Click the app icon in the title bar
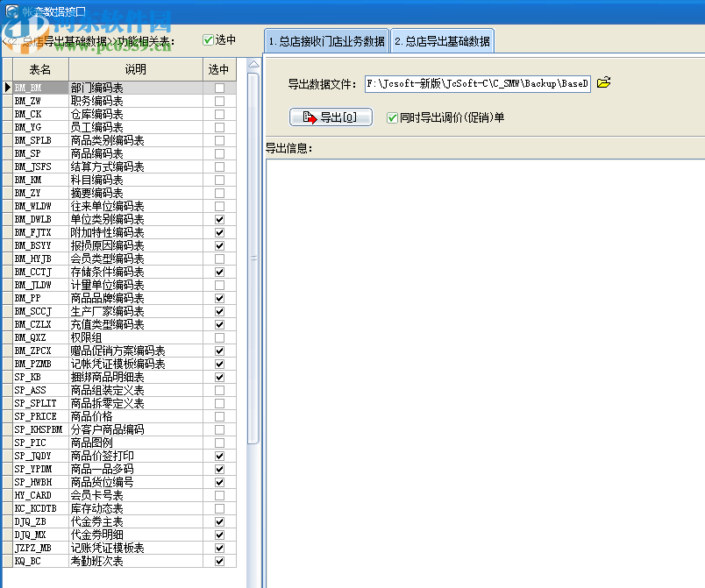 coord(12,11)
